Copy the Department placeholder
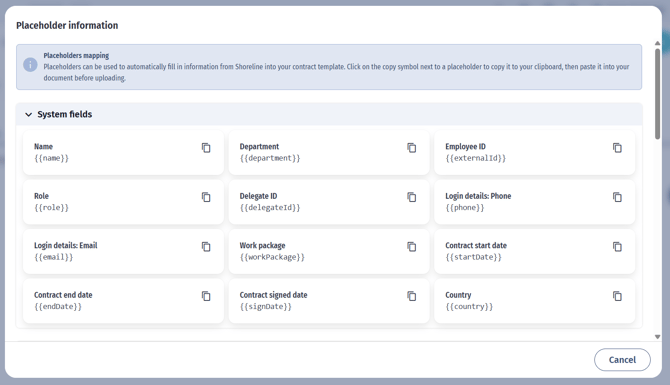 click(411, 148)
